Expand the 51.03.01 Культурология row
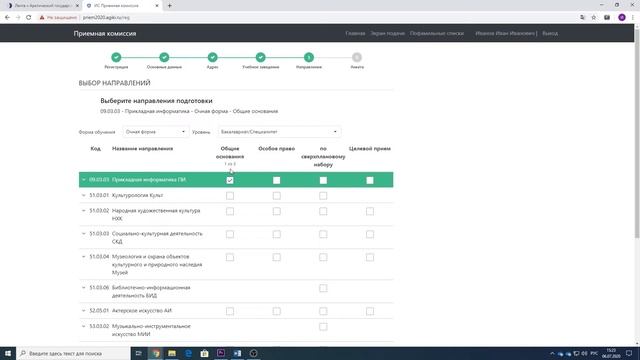Screen dimensions: 640x360 tap(84, 195)
